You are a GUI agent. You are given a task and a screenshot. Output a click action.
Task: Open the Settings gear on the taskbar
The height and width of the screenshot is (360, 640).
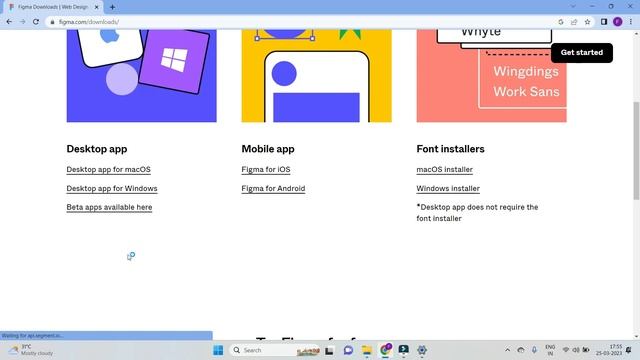pos(422,350)
